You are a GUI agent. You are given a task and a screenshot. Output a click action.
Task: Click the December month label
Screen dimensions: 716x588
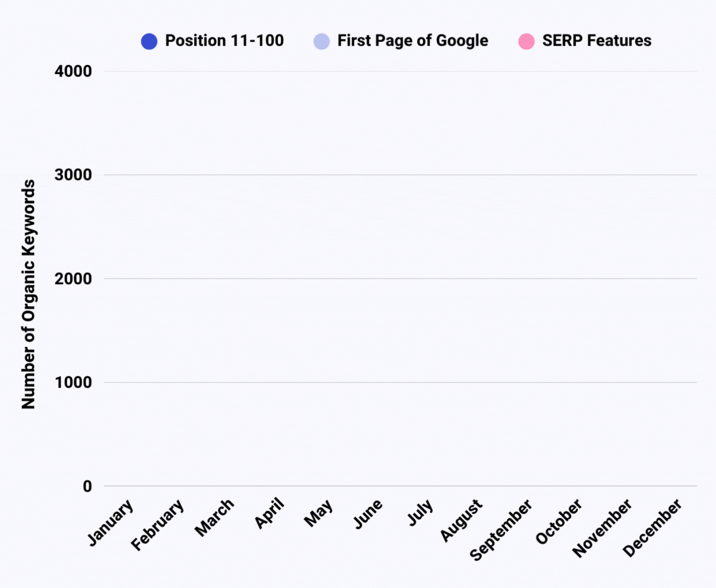click(x=652, y=528)
